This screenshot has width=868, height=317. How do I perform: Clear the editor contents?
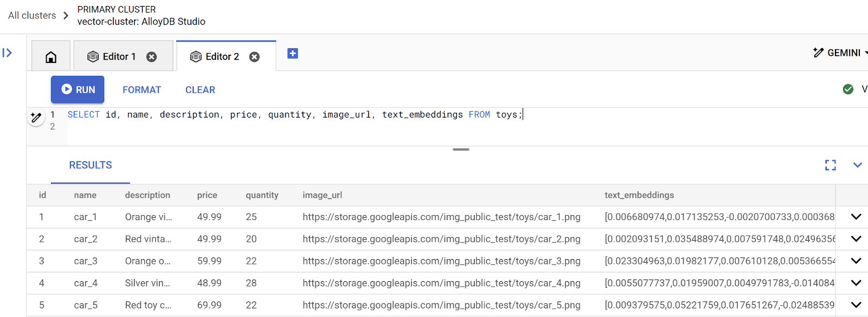coord(200,90)
